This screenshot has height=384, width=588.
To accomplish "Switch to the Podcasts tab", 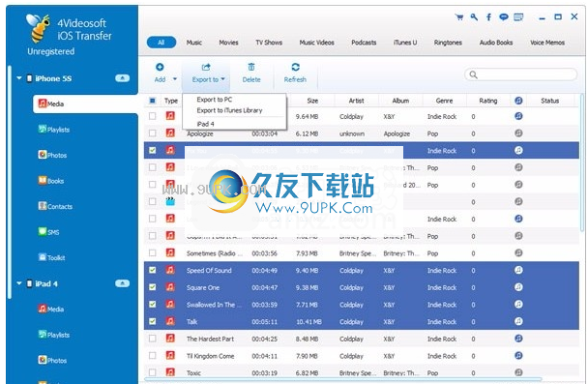I will point(364,43).
